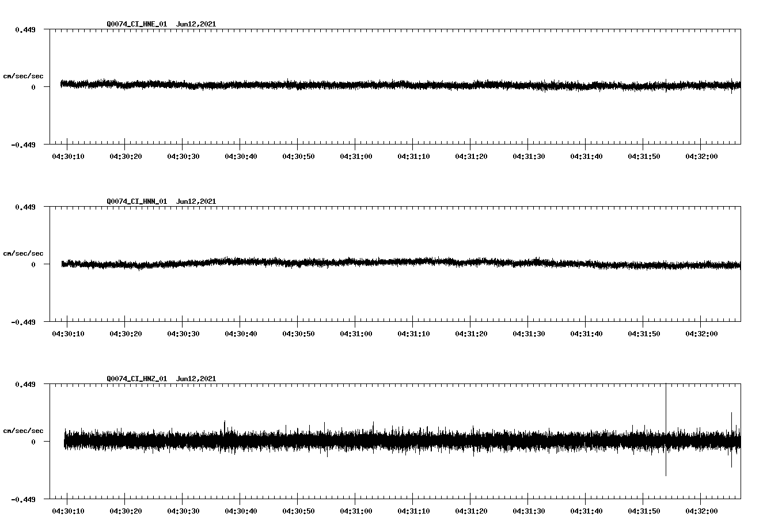782x532 pixels.
Task: Click the Jun12,2021 date on HNN plot
Action: coord(196,202)
